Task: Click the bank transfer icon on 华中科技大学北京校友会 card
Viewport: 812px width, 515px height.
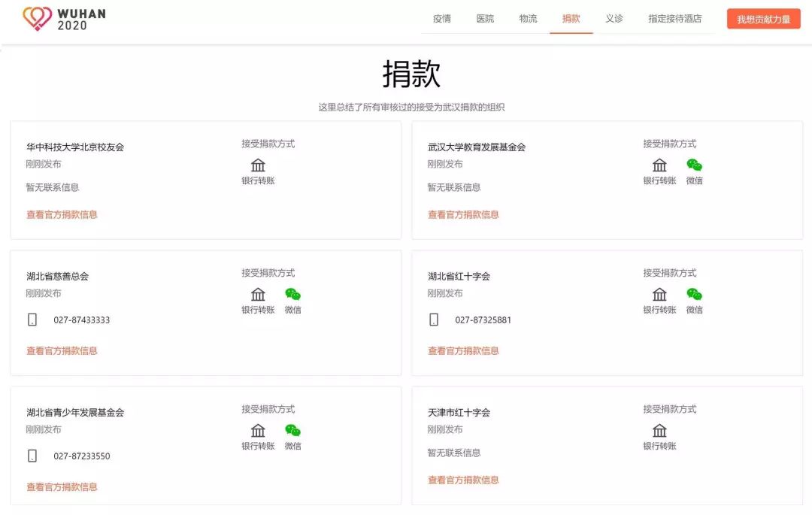Action: click(258, 165)
